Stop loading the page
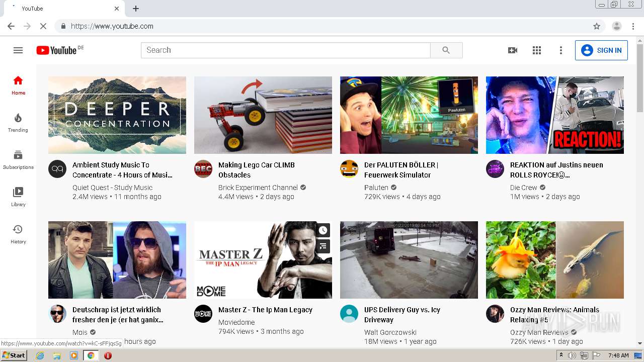644x362 pixels. pyautogui.click(x=43, y=26)
